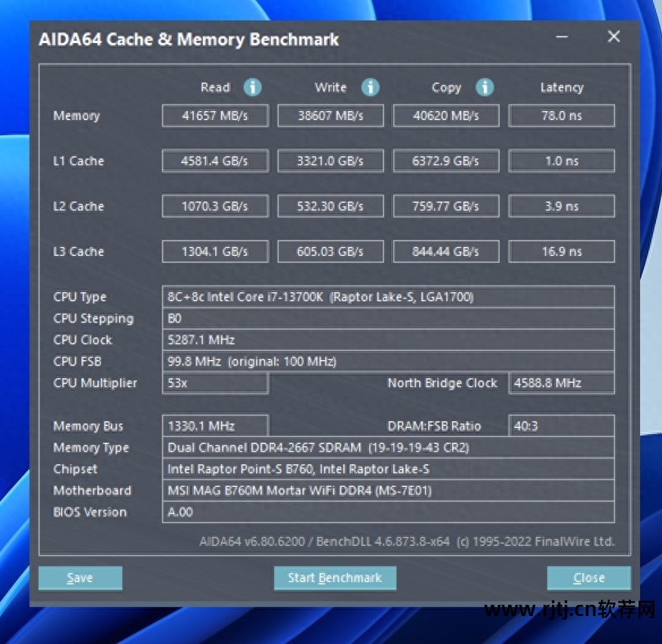Click L2 Cache write 532.30 GB/s
The width and height of the screenshot is (662, 644).
click(x=331, y=206)
